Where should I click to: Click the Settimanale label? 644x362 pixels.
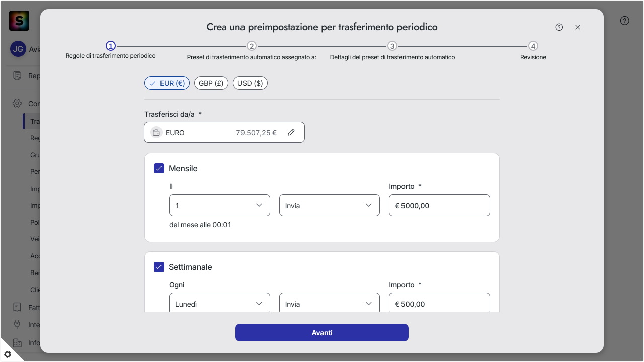click(x=190, y=267)
